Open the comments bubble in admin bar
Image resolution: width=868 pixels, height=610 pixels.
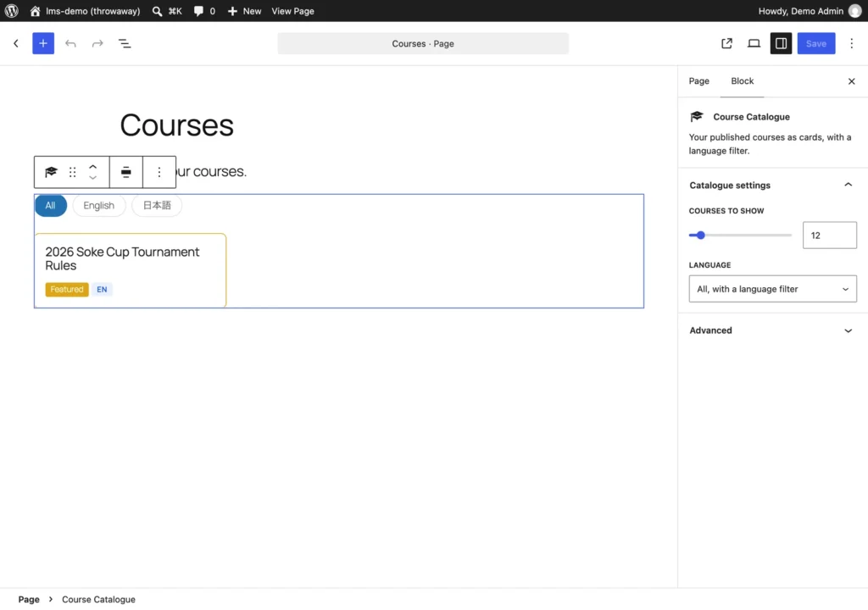click(204, 11)
